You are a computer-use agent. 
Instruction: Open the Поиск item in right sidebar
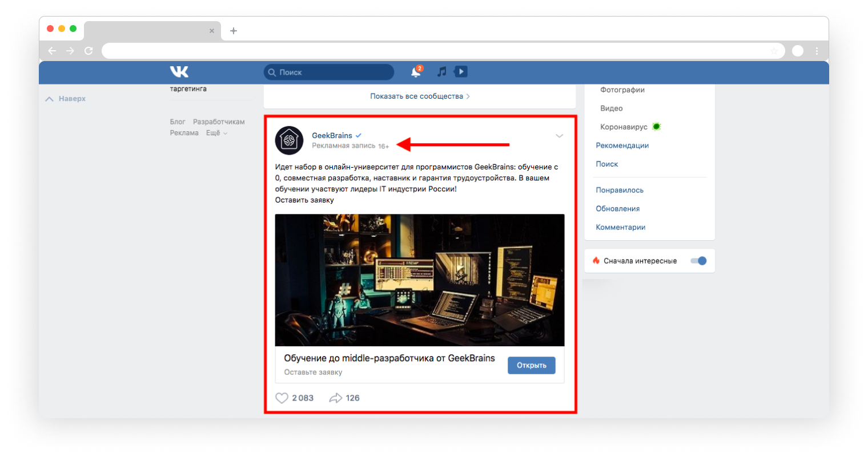(x=607, y=164)
